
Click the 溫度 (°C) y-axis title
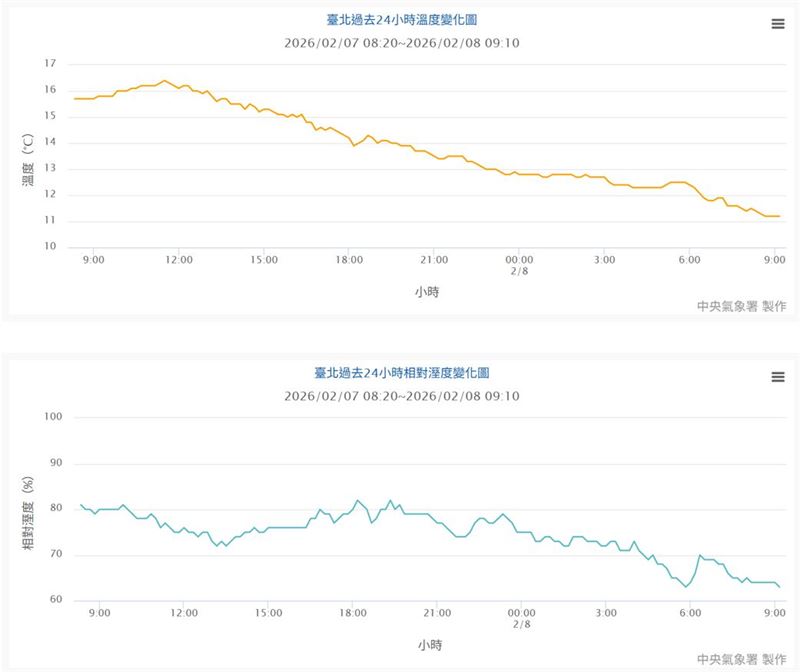coord(29,160)
